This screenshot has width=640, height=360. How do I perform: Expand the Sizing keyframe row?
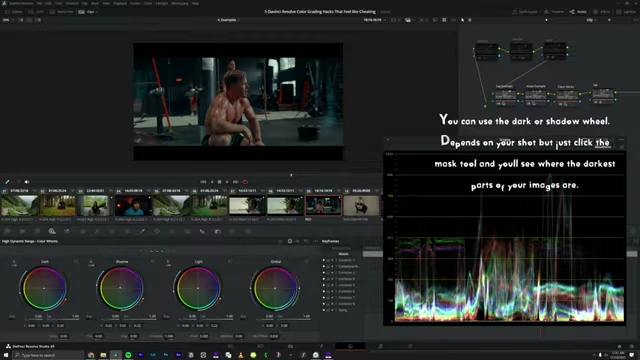click(336, 310)
